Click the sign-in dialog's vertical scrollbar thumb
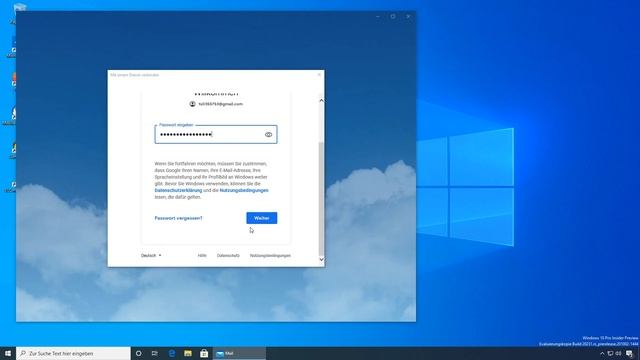640x360 pixels. click(x=321, y=199)
